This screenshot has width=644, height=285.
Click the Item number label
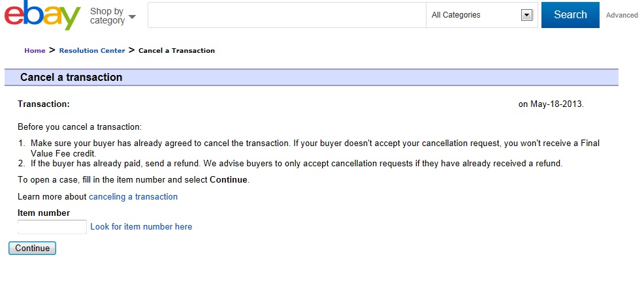[x=44, y=213]
